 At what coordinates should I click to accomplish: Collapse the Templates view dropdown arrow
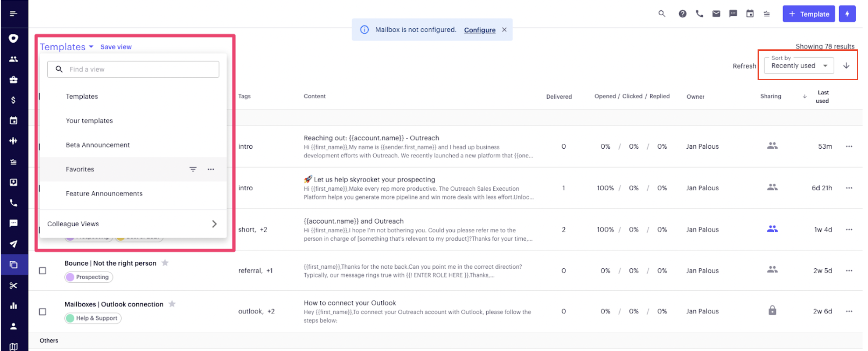pyautogui.click(x=91, y=47)
